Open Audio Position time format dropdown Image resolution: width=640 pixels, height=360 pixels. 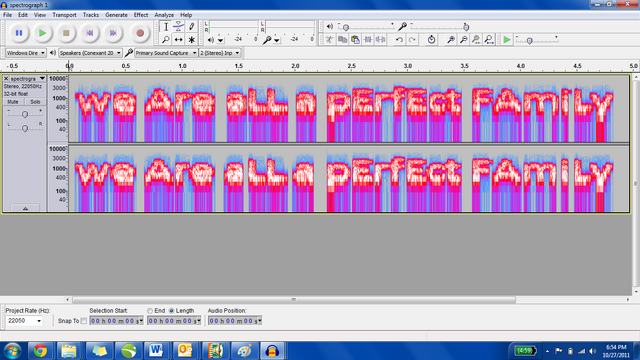click(x=259, y=321)
